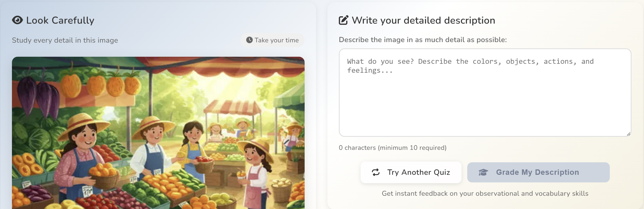Viewport: 644px width, 209px height.
Task: Click 'Study every detail in this image' text
Action: click(x=65, y=40)
